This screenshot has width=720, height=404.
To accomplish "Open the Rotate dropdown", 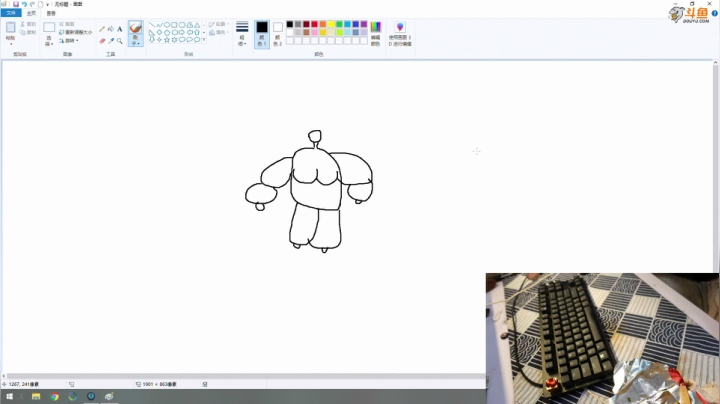I will coord(69,40).
